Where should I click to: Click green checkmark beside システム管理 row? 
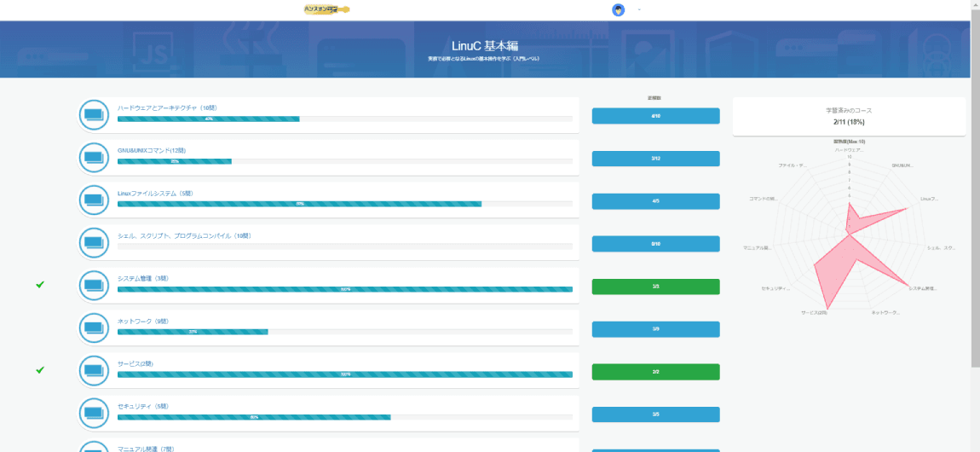[40, 285]
